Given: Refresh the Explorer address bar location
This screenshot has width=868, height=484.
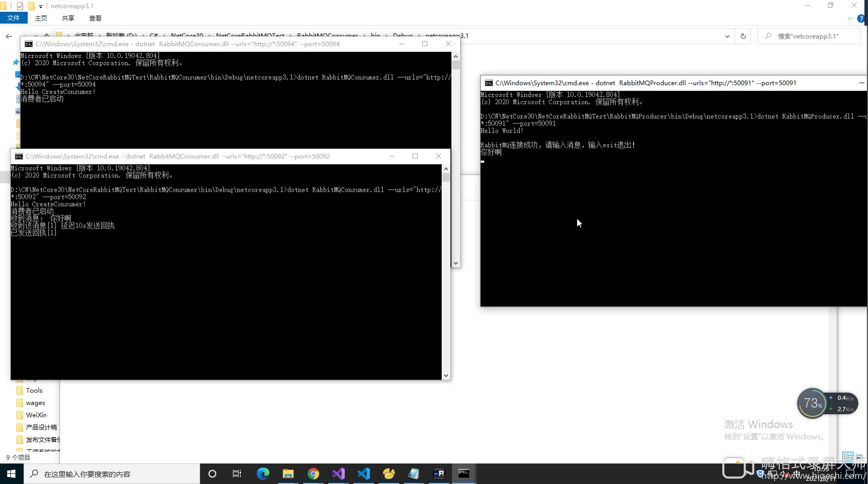Looking at the screenshot, I should [743, 36].
